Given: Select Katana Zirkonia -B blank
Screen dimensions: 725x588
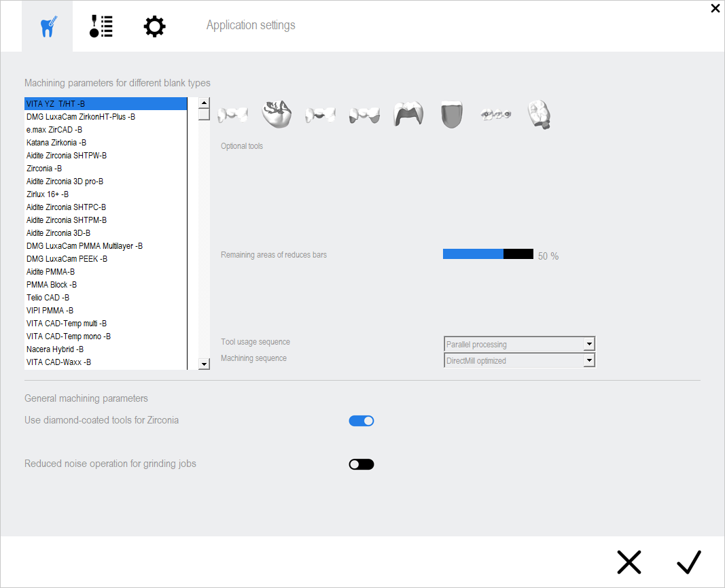Looking at the screenshot, I should tap(105, 143).
